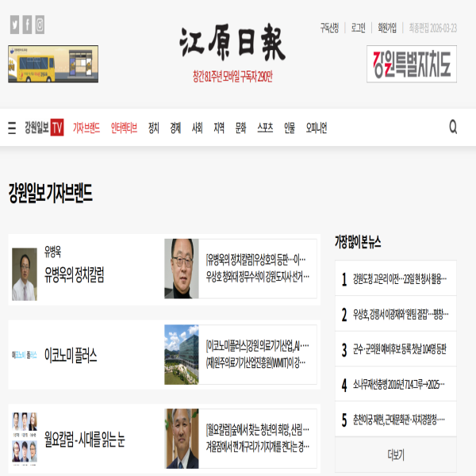Select 스포츠 menu item
The height and width of the screenshot is (476, 476).
coord(265,128)
